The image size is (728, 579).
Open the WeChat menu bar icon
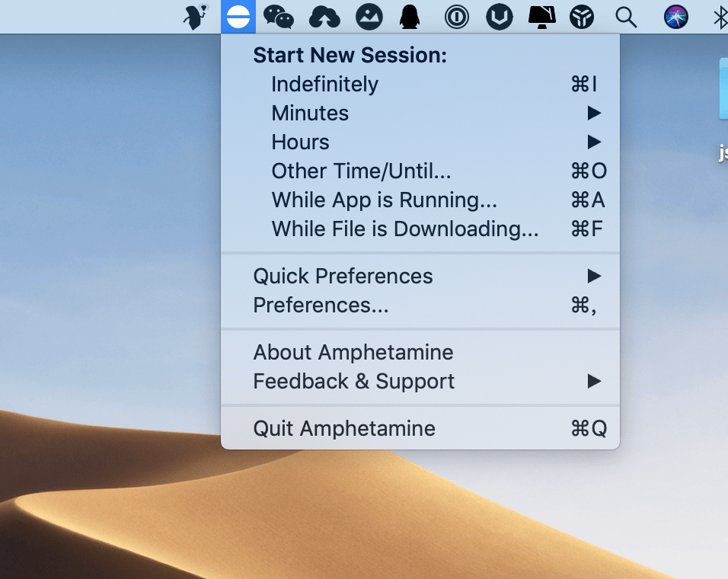pyautogui.click(x=279, y=18)
